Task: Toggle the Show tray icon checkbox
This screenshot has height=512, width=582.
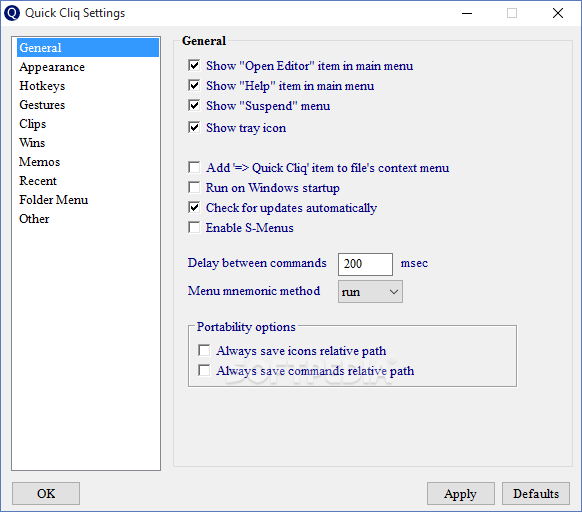Action: tap(194, 128)
